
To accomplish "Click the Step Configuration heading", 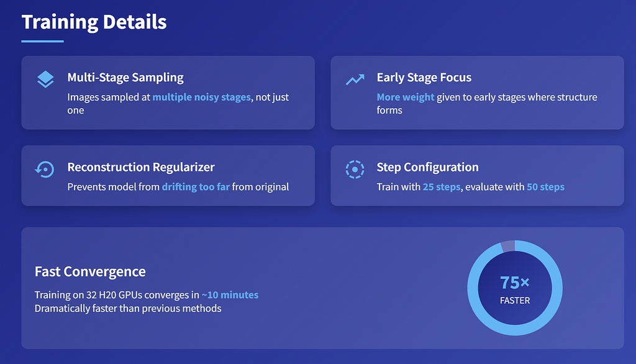I will coord(427,167).
